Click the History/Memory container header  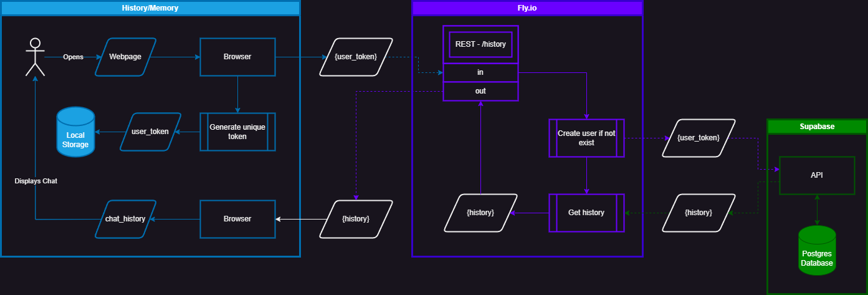[x=150, y=7]
